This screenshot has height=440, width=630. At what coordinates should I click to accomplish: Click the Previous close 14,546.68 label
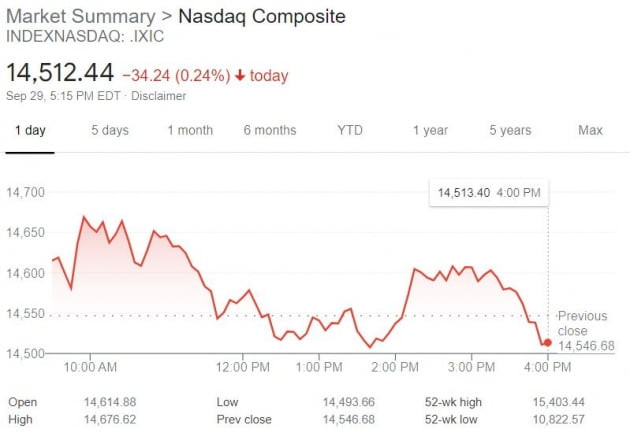[586, 331]
